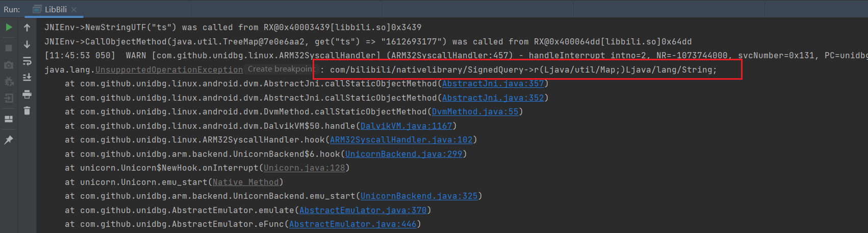Click the Attach Debugger bug icon
The width and height of the screenshot is (868, 233).
(x=9, y=81)
